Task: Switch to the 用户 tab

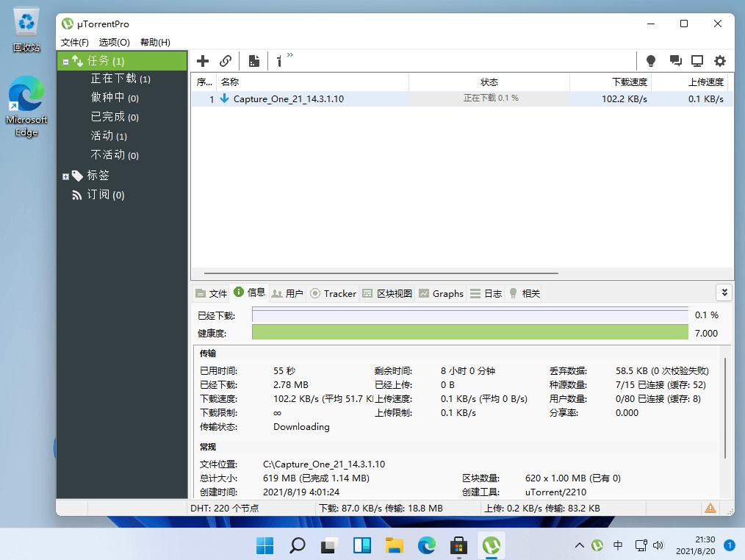Action: point(287,293)
